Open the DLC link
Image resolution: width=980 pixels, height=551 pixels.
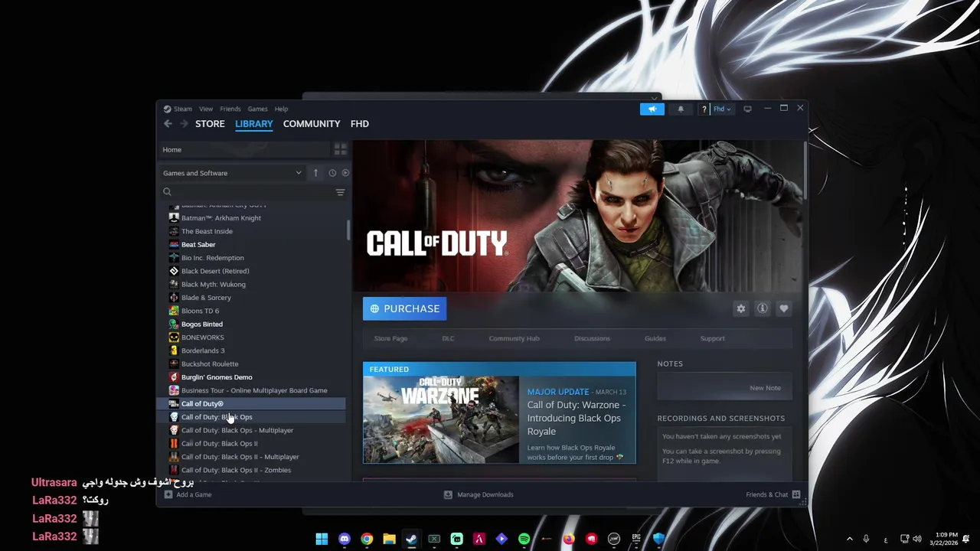[448, 338]
